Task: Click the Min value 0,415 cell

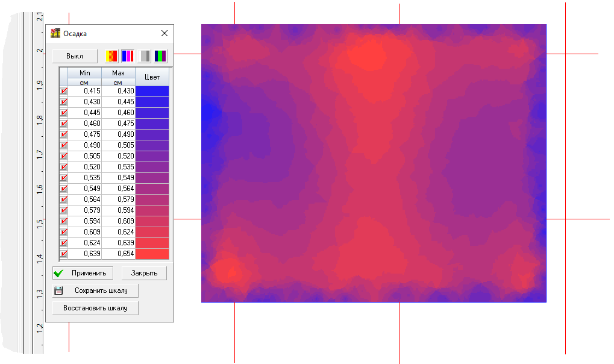Action: (84, 91)
